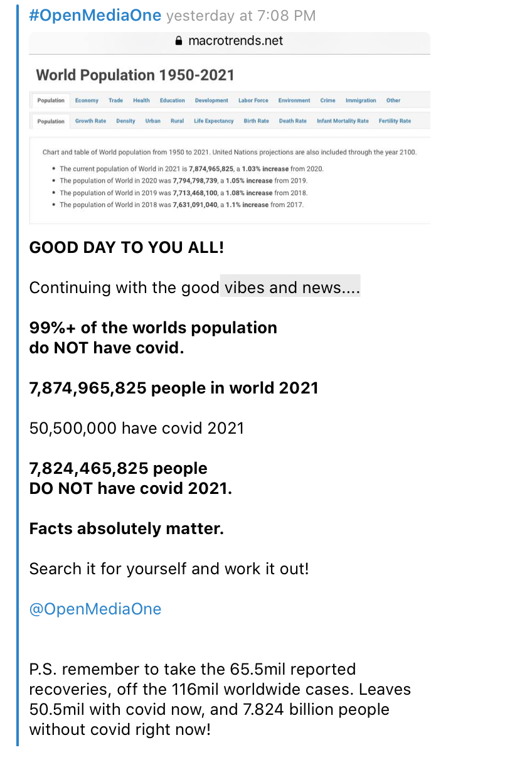Open the Fertility Rate sub-tab
This screenshot has height=782, width=532.
click(x=395, y=121)
